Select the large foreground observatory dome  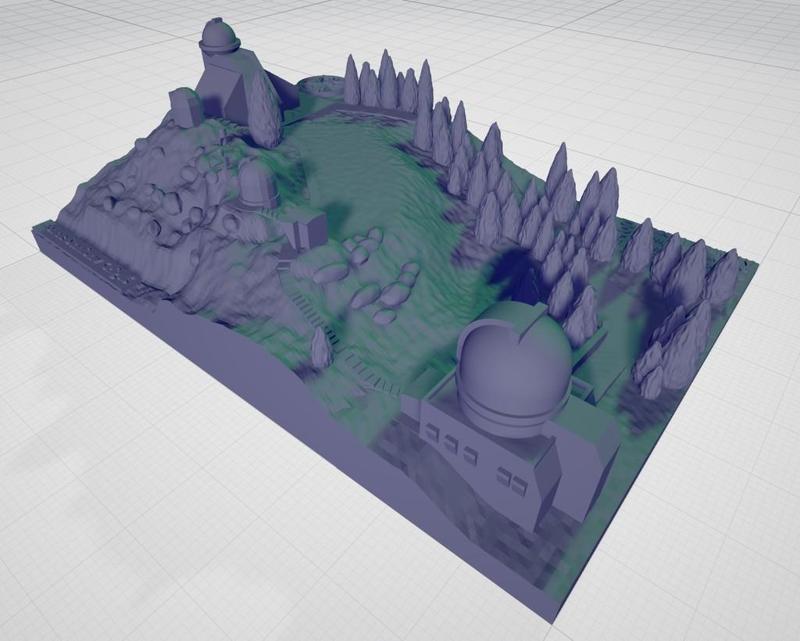point(513,371)
